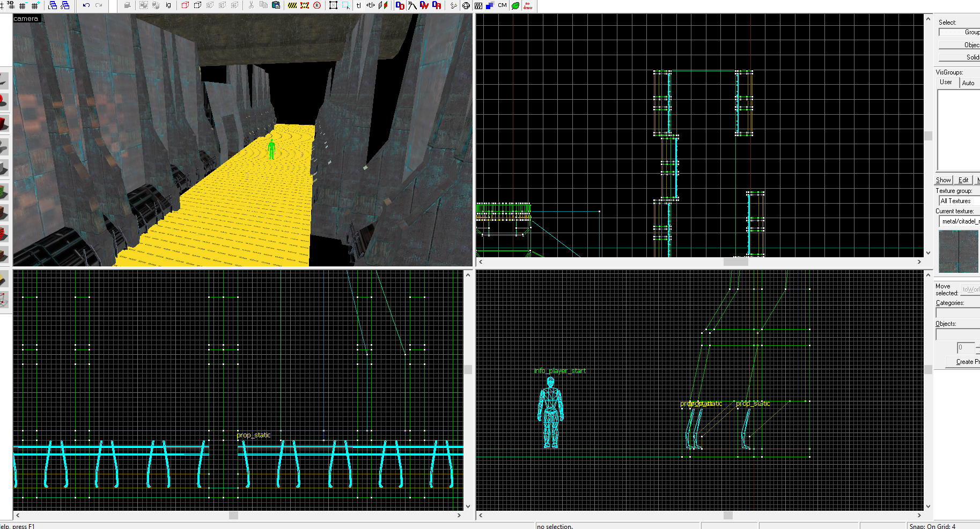Hide unselected objects icon
Viewport: 980px width, 529px height.
(x=197, y=5)
